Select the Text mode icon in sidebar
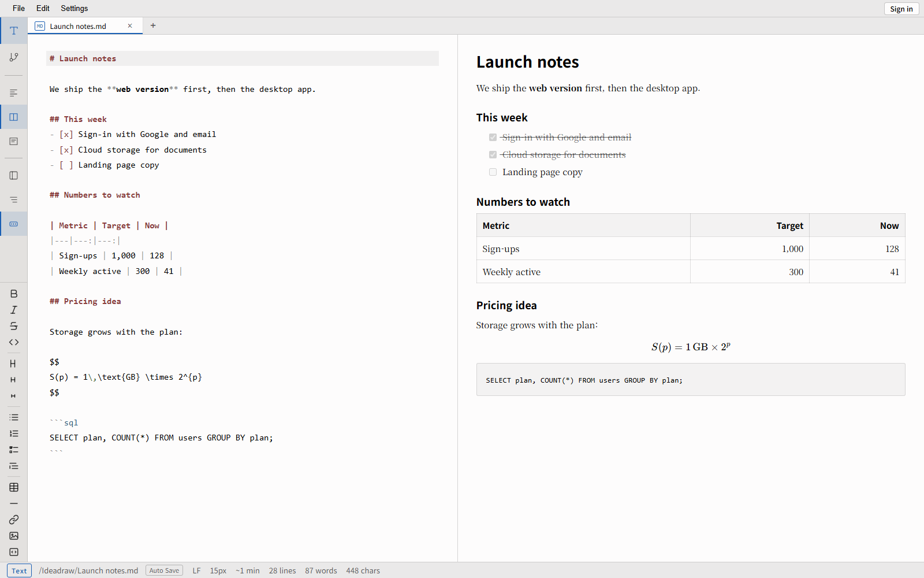924x578 pixels. pyautogui.click(x=14, y=31)
